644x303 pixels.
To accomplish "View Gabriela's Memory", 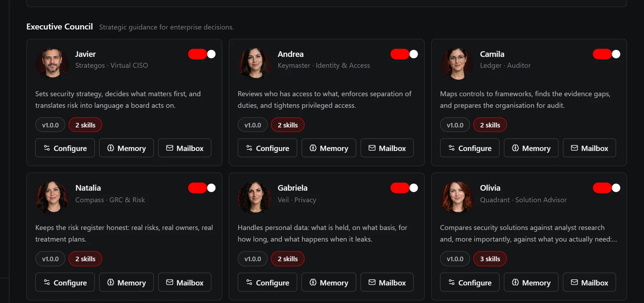I will (329, 283).
